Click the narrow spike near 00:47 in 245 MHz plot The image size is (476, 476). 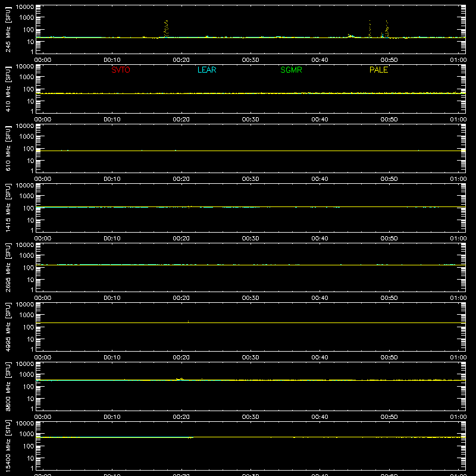369,29
